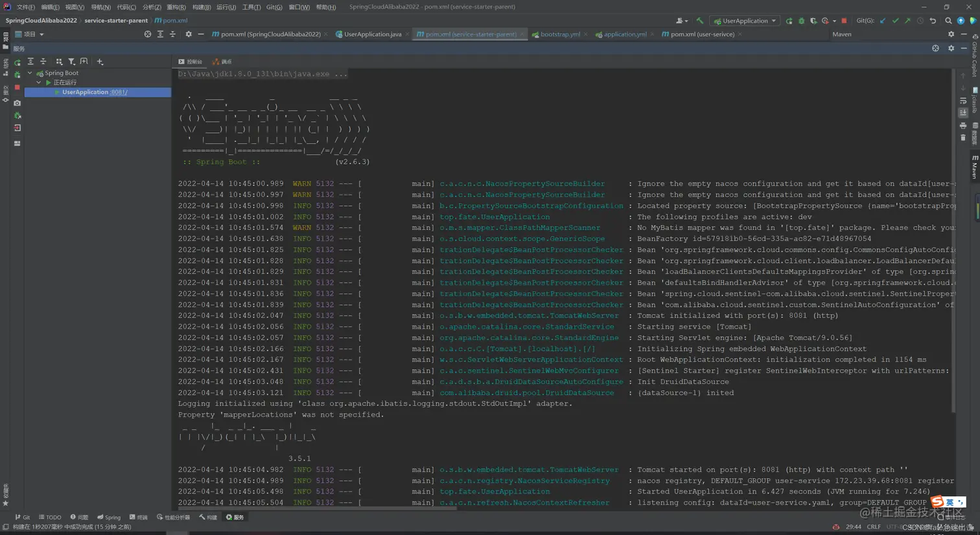
Task: Click the Group By icon in Services
Action: [59, 62]
